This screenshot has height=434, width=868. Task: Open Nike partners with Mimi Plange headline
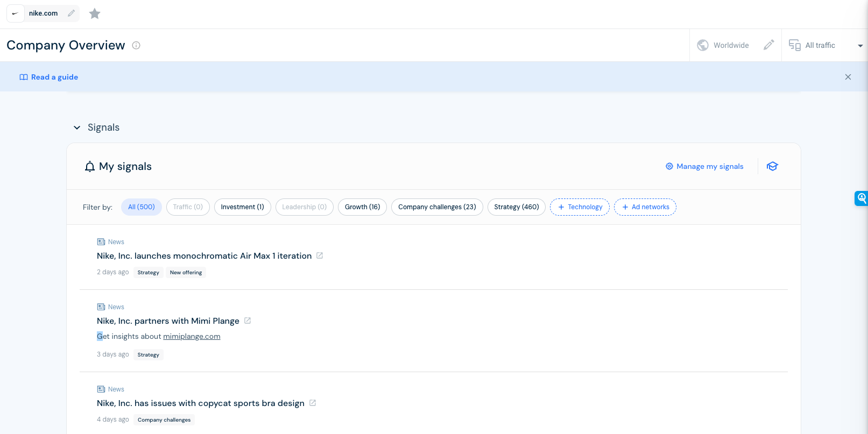pos(168,321)
